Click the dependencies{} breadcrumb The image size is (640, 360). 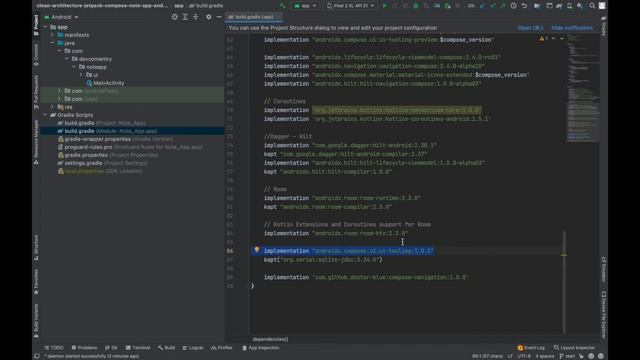(270, 339)
